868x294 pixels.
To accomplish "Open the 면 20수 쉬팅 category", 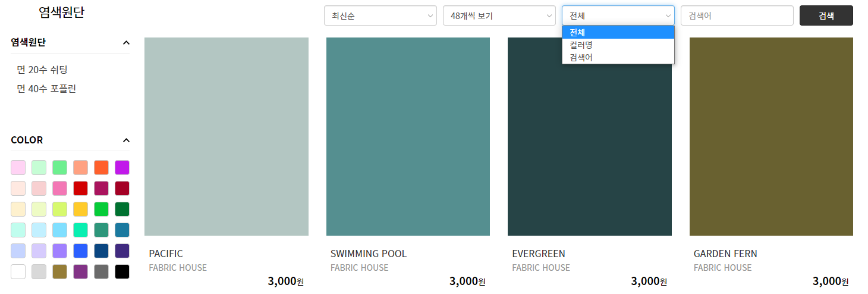I will 42,70.
